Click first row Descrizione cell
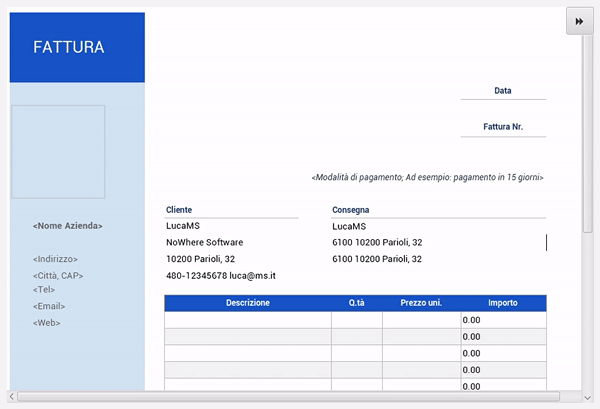The height and width of the screenshot is (409, 600). pos(248,320)
